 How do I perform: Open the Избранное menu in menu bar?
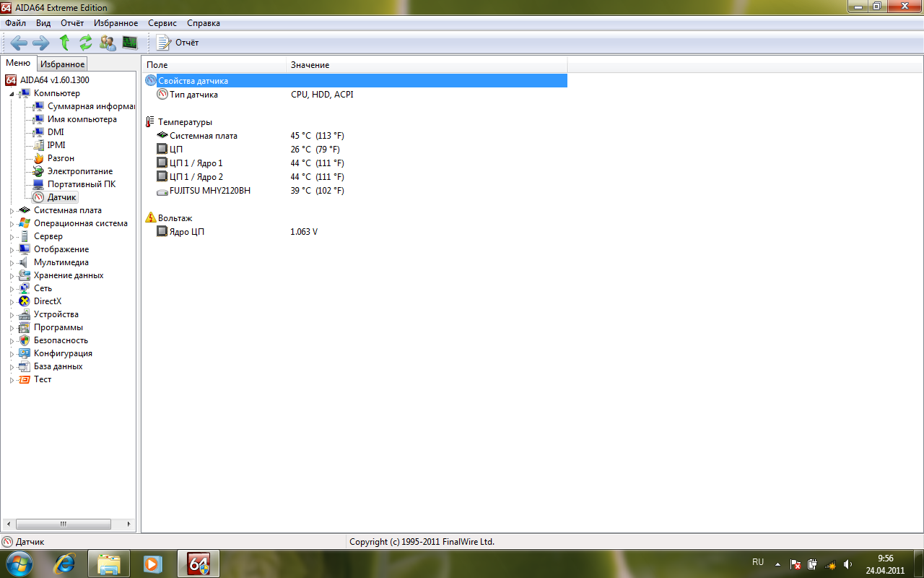click(x=115, y=23)
